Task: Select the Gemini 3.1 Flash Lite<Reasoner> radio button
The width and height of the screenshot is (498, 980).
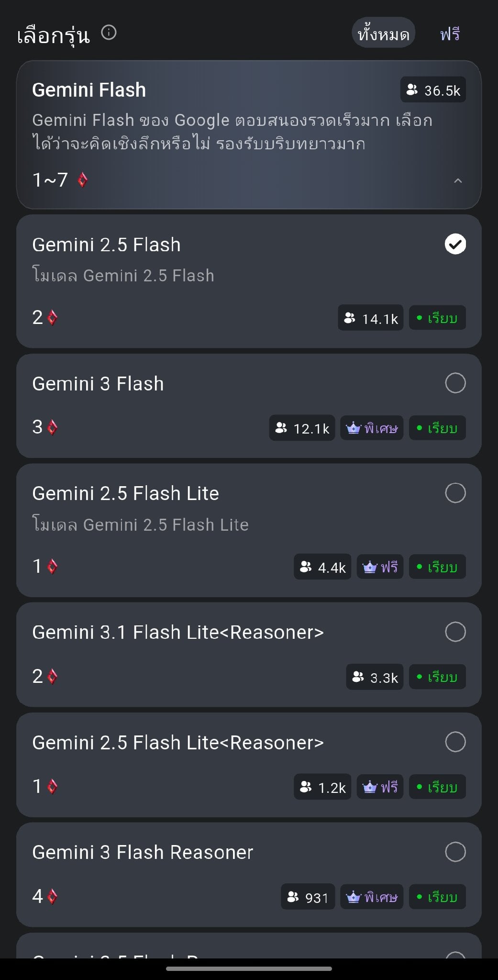Action: [x=455, y=632]
